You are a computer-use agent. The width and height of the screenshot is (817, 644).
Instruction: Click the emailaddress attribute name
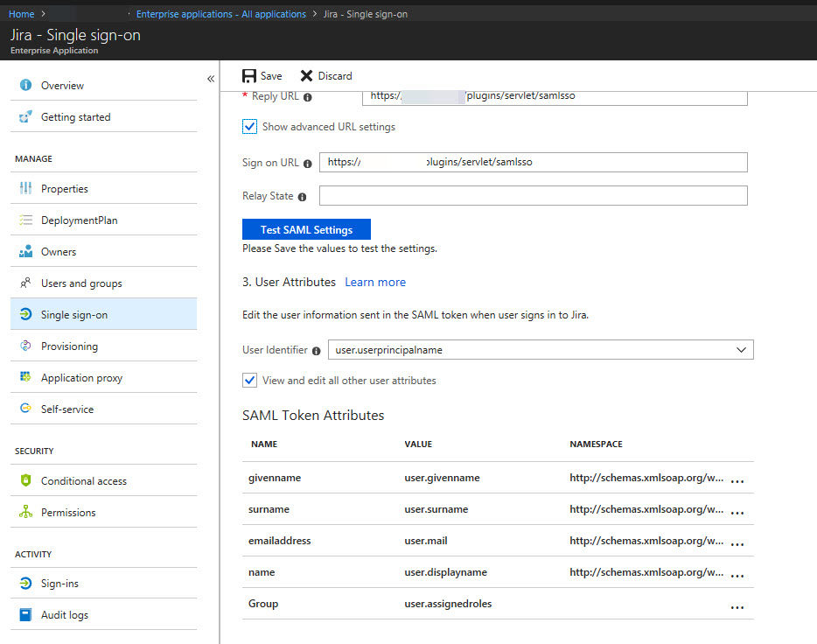tap(279, 541)
